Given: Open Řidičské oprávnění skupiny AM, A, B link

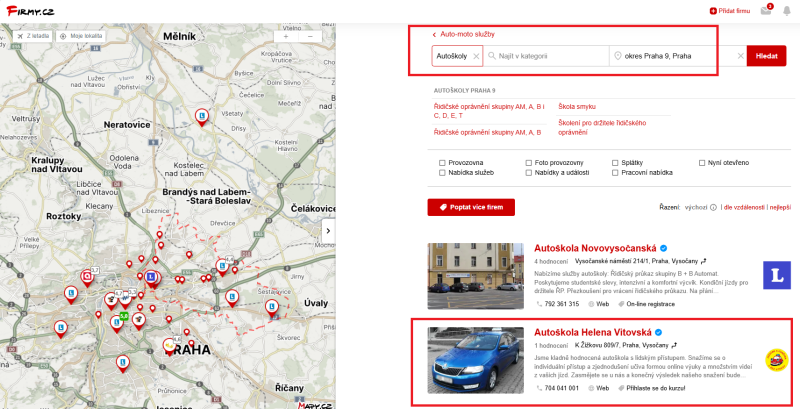Looking at the screenshot, I should coord(487,133).
